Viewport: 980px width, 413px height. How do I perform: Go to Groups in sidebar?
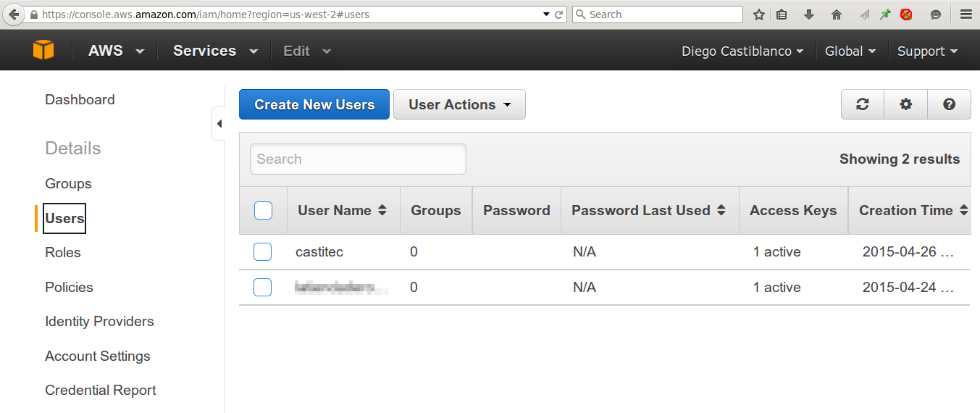tap(68, 183)
